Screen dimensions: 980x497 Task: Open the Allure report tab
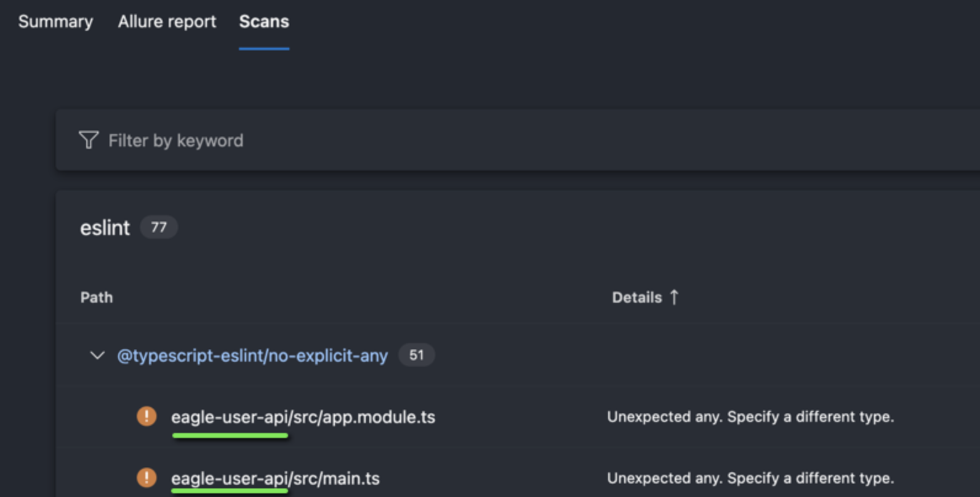coord(167,22)
